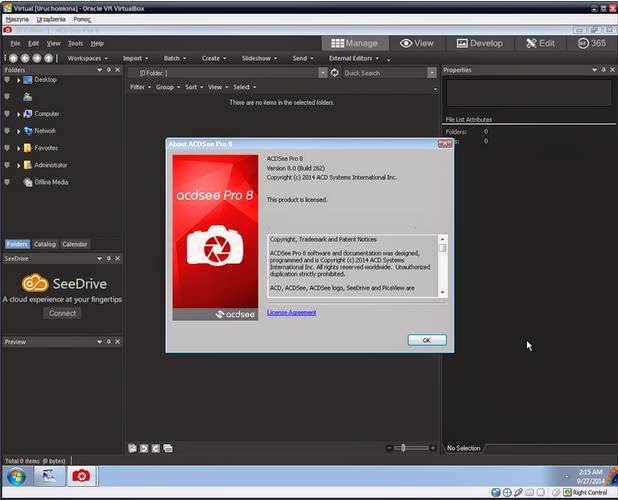Open View mode with eye icon
The image size is (618, 500).
point(417,43)
